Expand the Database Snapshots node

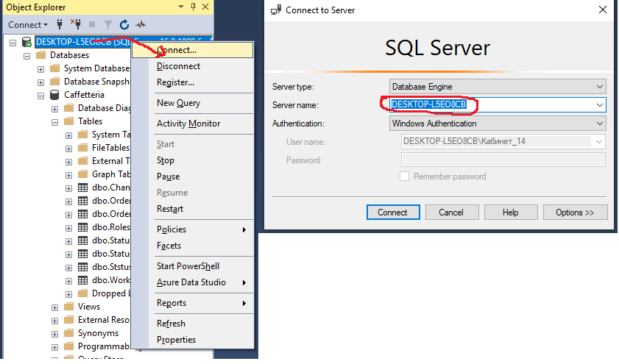pyautogui.click(x=40, y=82)
